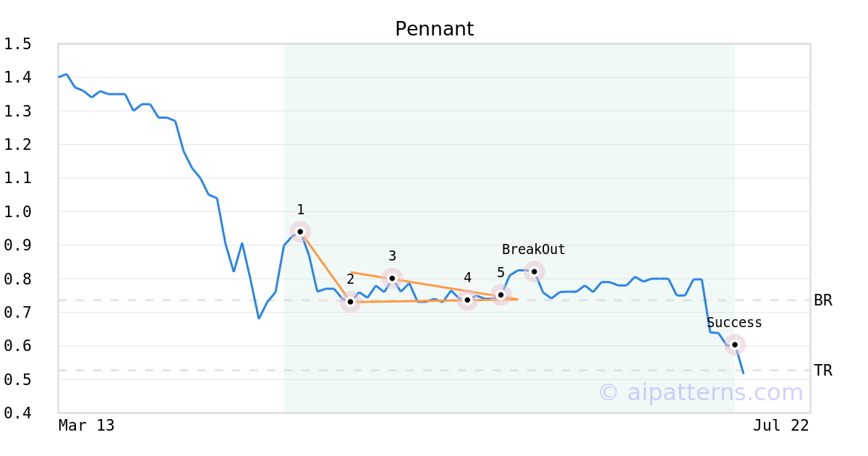Click the 1.5 y-axis label
Screen dimensions: 868x456
(x=17, y=44)
